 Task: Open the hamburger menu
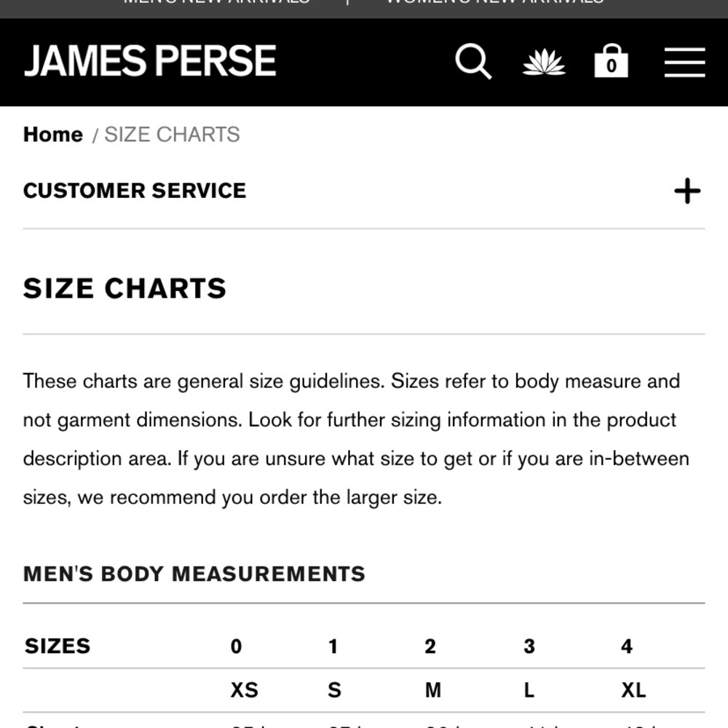[x=684, y=63]
